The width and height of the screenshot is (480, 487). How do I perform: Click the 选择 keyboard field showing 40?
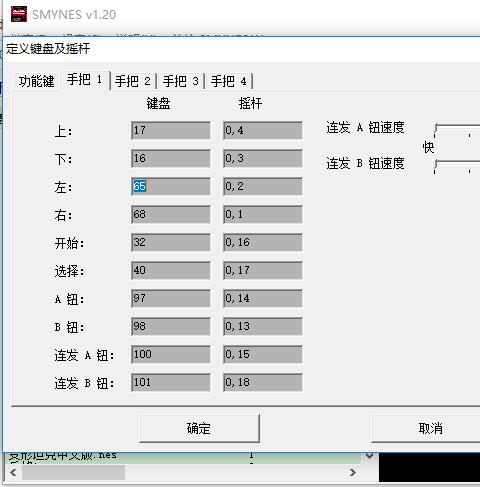tap(171, 270)
